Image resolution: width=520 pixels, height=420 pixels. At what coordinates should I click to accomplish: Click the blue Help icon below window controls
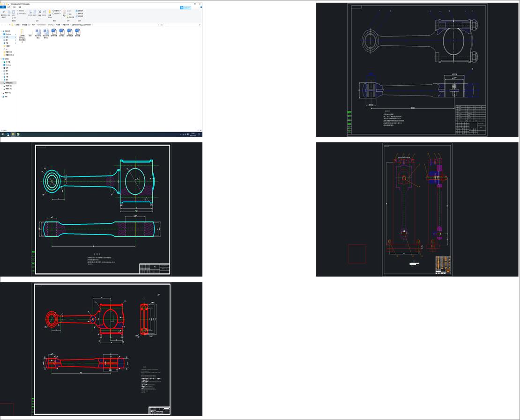pos(201,7)
